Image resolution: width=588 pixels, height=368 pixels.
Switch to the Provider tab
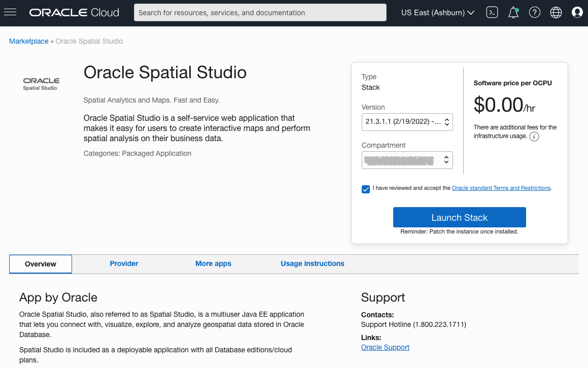tap(124, 263)
